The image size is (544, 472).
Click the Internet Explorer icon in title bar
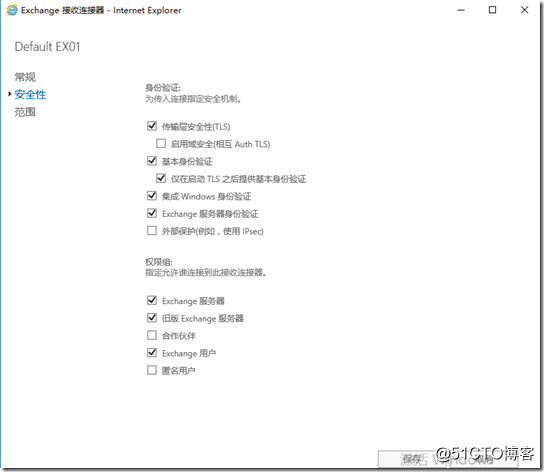tap(12, 10)
